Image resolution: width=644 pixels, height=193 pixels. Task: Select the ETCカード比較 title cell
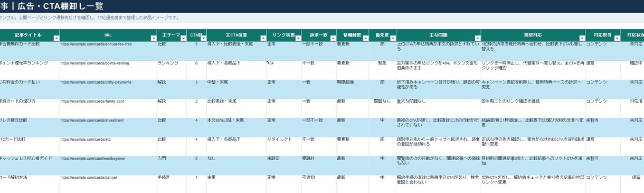pos(30,146)
